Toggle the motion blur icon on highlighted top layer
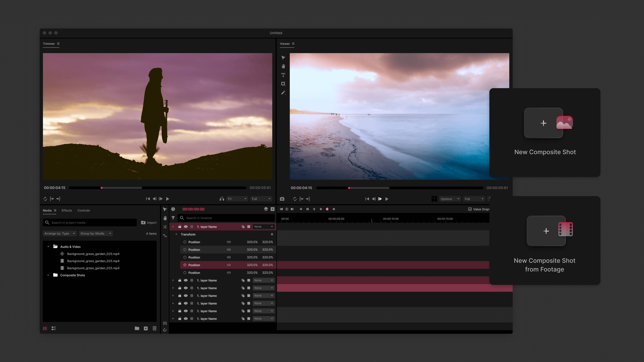This screenshot has height=362, width=644. 243,227
